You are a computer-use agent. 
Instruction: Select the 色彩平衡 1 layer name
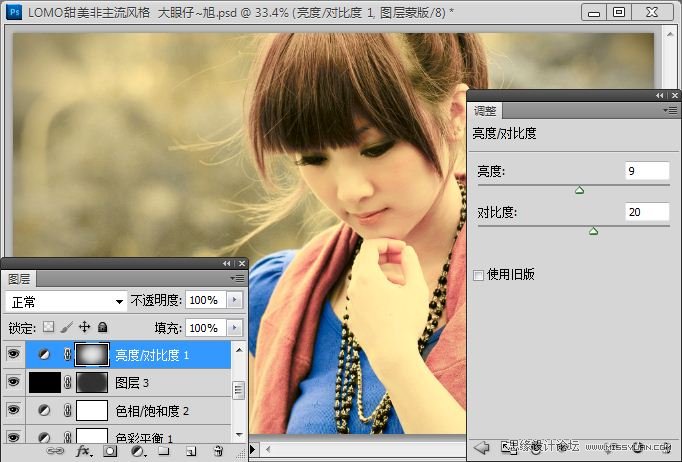(x=144, y=437)
